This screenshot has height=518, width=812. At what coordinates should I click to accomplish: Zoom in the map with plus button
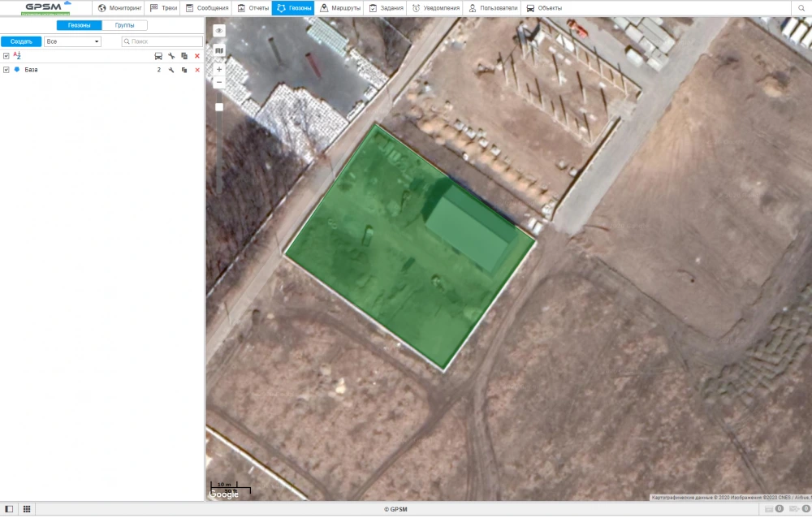coord(219,70)
